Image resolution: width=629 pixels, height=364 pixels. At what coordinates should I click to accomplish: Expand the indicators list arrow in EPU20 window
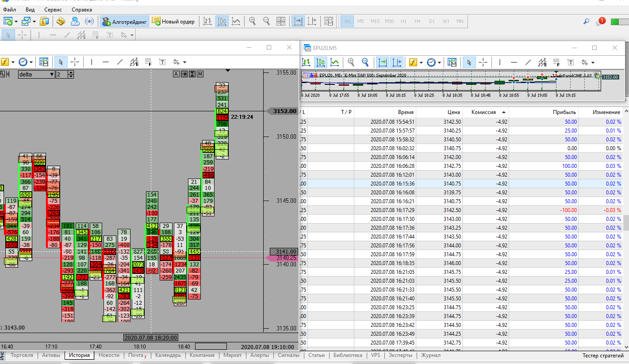click(421, 62)
